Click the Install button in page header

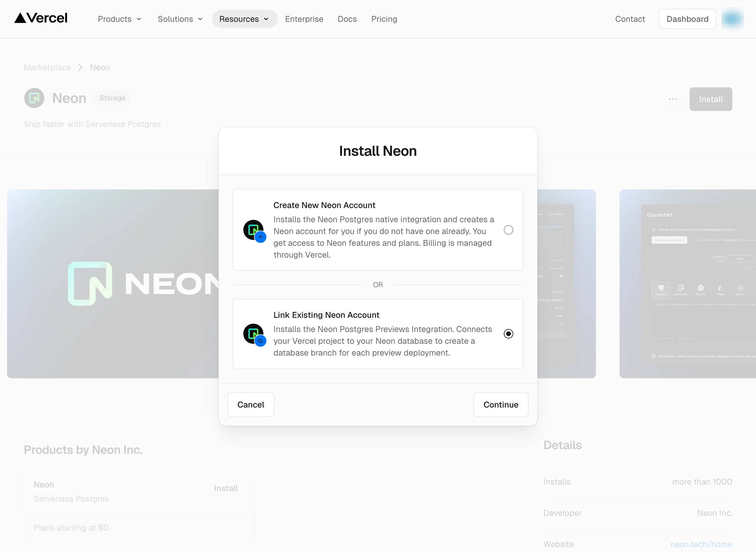pyautogui.click(x=711, y=99)
